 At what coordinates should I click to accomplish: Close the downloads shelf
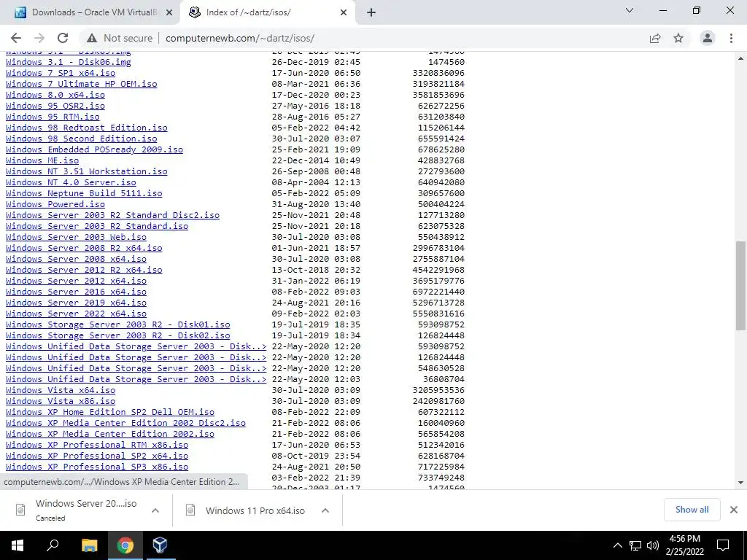(x=734, y=510)
